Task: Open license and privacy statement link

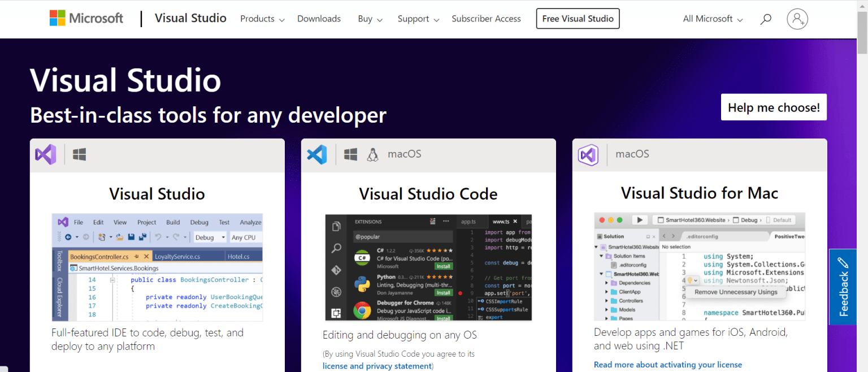Action: (377, 366)
